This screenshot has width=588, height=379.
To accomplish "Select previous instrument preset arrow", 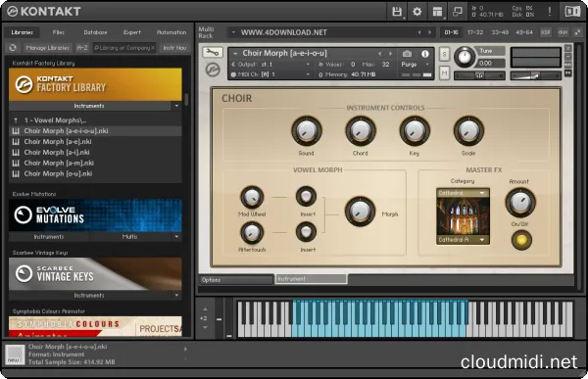I will point(380,54).
